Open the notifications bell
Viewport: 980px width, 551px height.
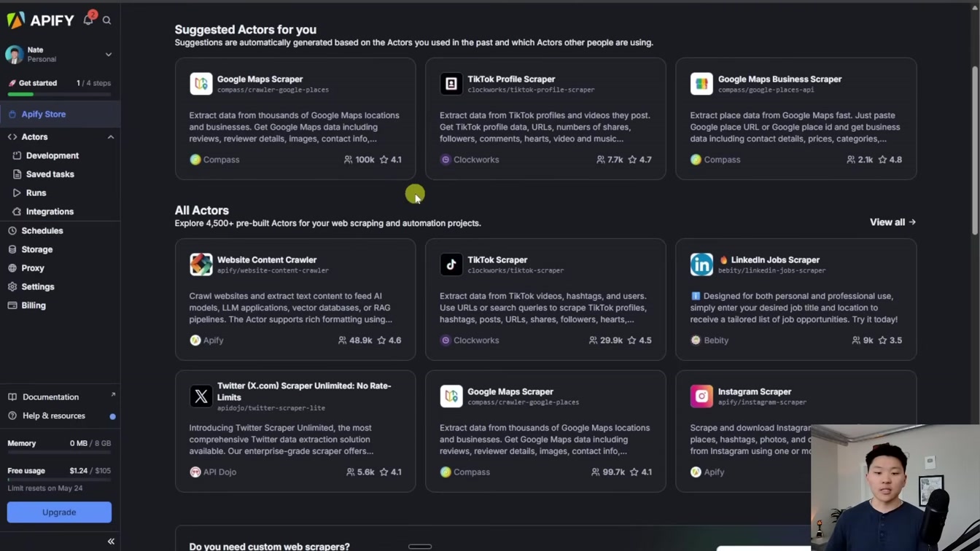(88, 20)
